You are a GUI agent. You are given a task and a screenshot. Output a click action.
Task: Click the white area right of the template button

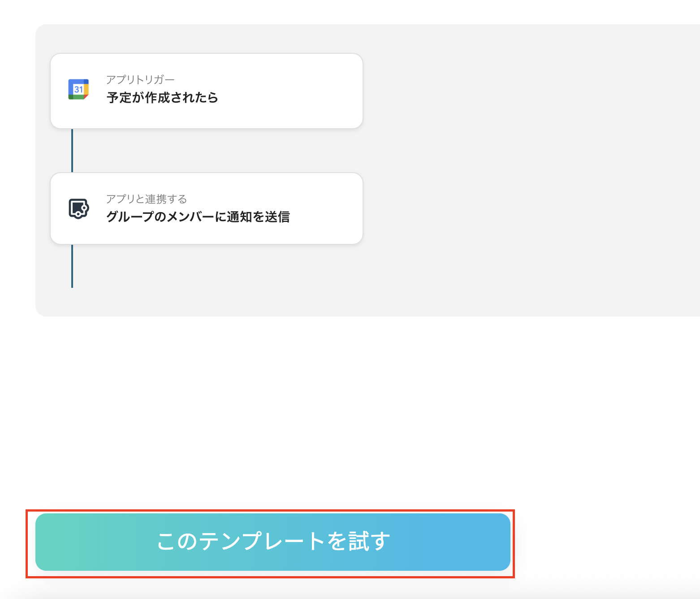click(x=605, y=542)
